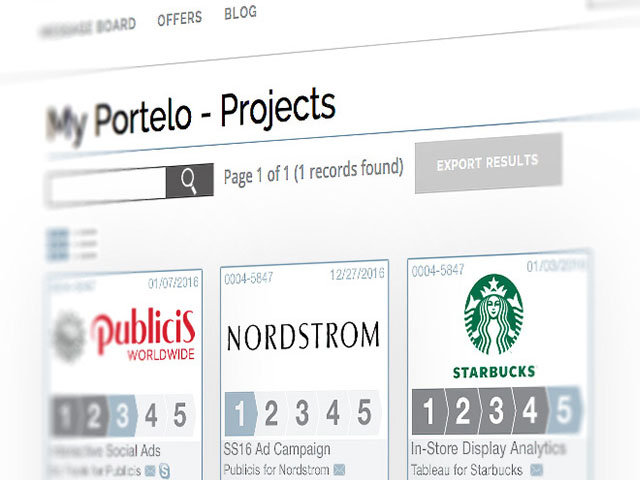Click the Page 1 of 1 records text
Screen dimensions: 640x480
point(313,171)
